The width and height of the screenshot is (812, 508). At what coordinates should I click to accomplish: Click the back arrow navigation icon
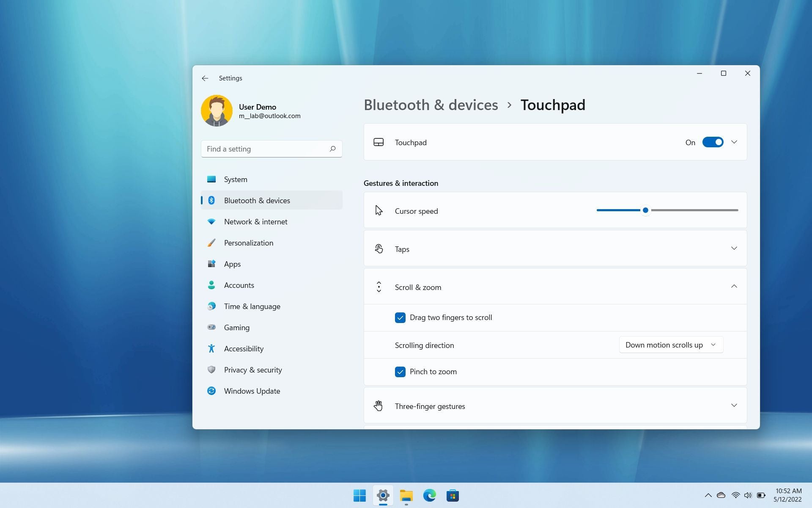click(205, 78)
